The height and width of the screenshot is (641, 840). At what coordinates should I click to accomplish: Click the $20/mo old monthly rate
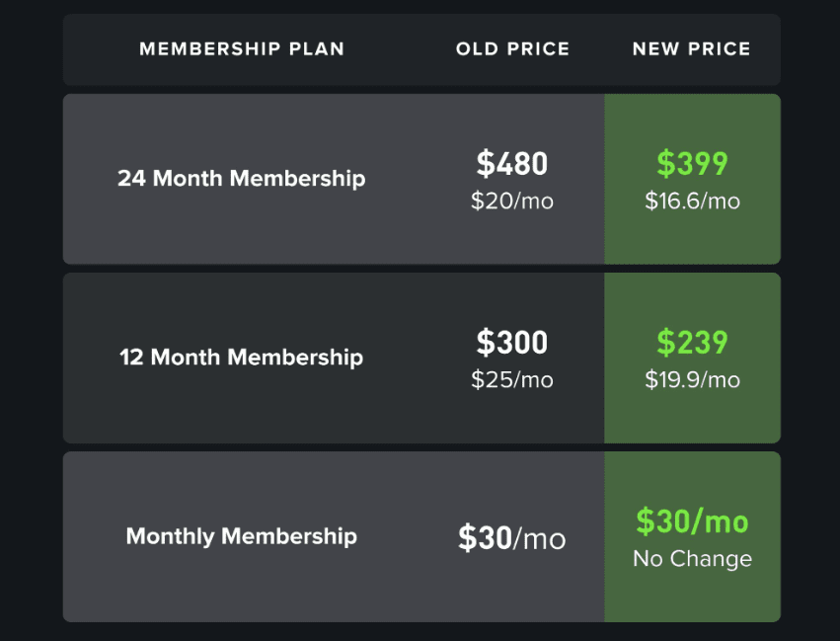(512, 201)
